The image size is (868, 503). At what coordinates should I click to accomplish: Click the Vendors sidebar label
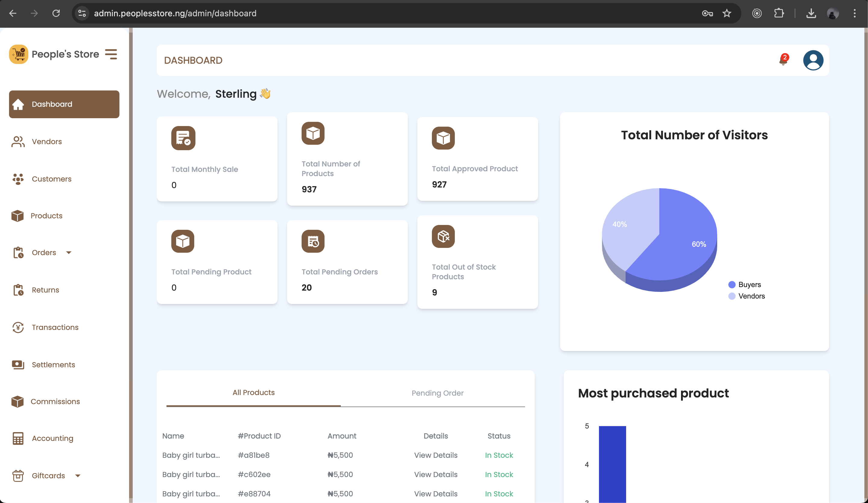point(47,141)
